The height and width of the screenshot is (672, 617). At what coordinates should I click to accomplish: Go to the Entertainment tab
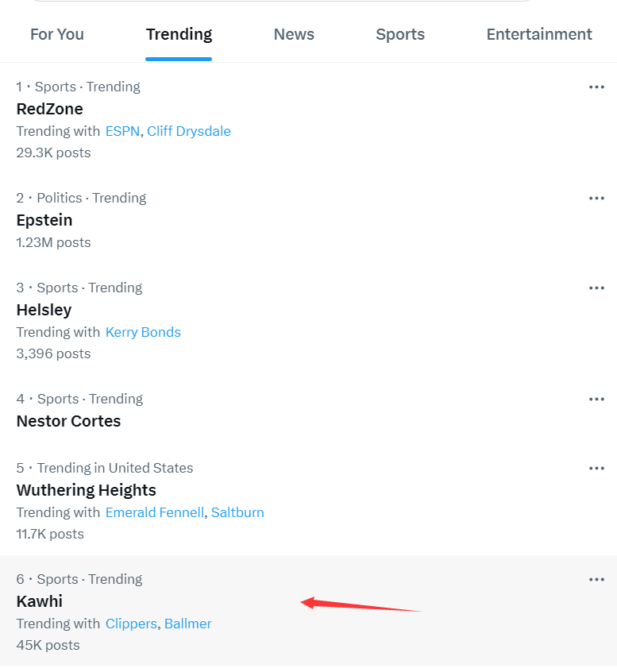(x=539, y=35)
